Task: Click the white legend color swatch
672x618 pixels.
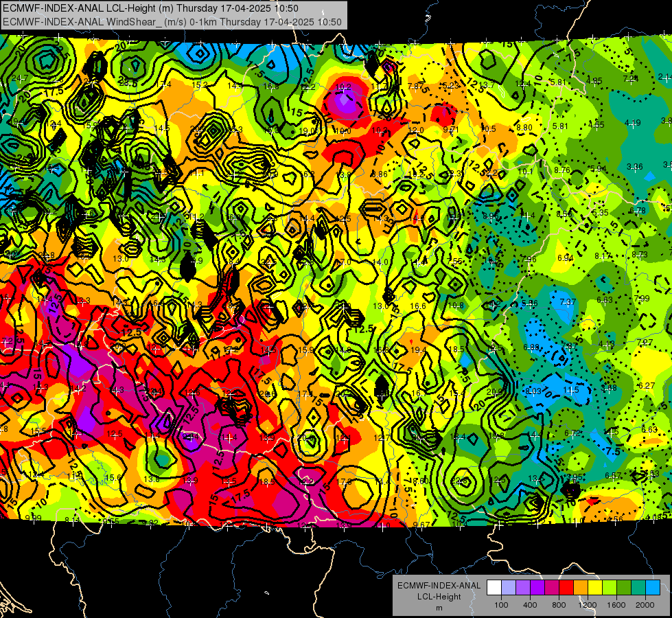Action: click(494, 588)
